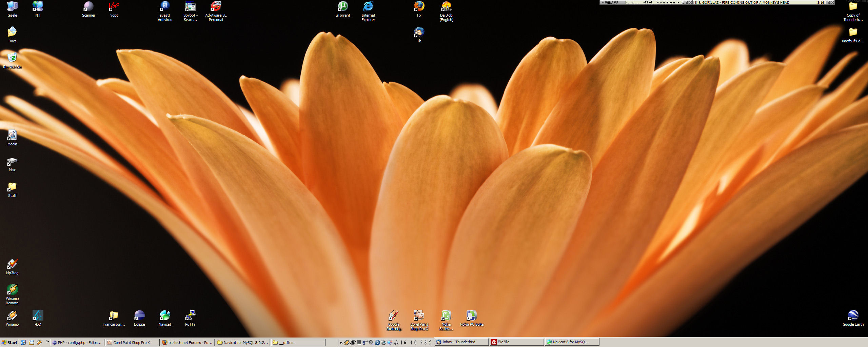Switch to Inbox - Thunderbird window
868x347 pixels.
tap(462, 342)
